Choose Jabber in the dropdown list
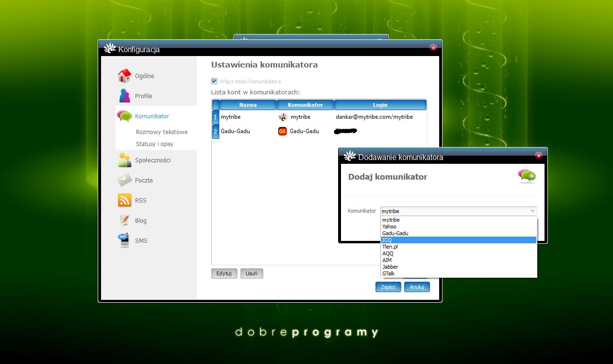 [459, 267]
